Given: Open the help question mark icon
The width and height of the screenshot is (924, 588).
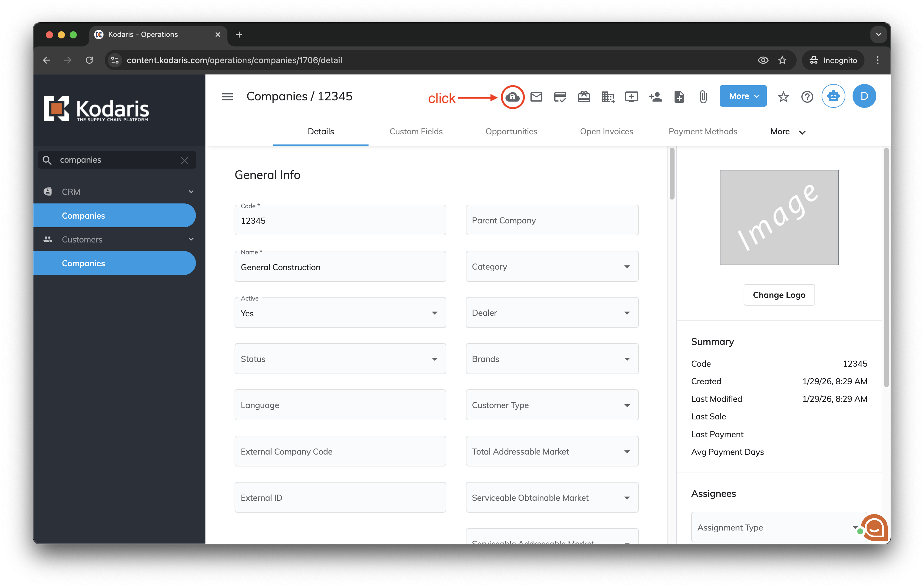Looking at the screenshot, I should point(807,97).
